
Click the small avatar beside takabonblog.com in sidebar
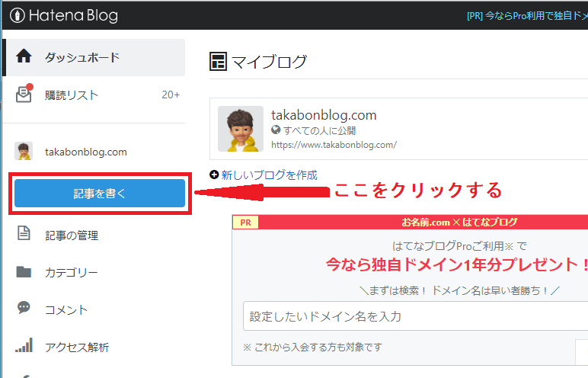point(24,151)
